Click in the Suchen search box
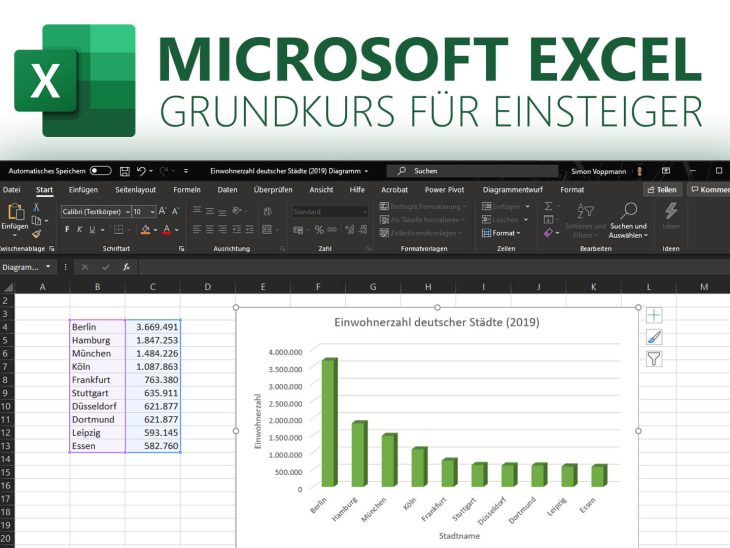Viewport: 730px width, 548px height. [472, 171]
